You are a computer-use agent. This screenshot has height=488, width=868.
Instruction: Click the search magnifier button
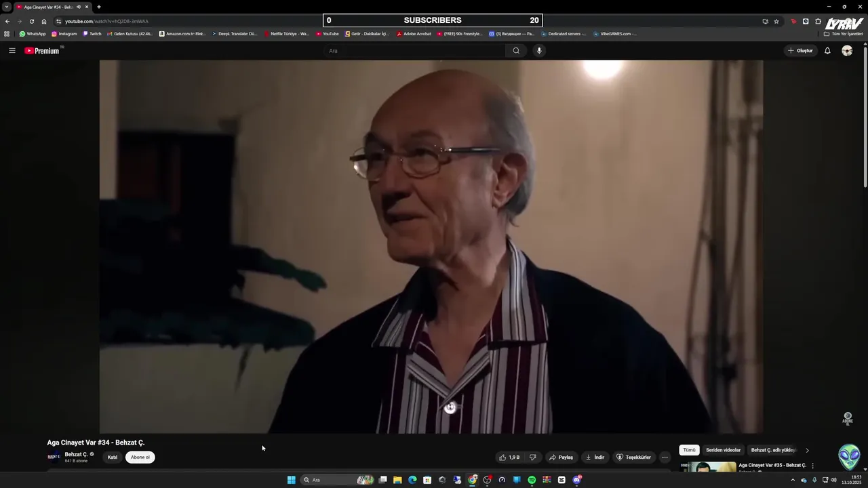point(516,51)
